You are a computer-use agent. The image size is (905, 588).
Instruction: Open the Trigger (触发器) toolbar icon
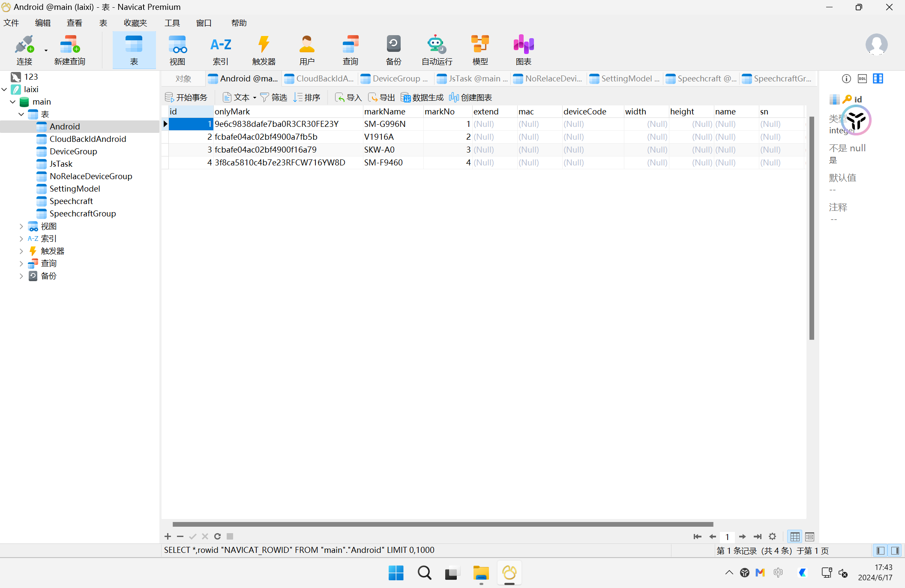(x=264, y=50)
